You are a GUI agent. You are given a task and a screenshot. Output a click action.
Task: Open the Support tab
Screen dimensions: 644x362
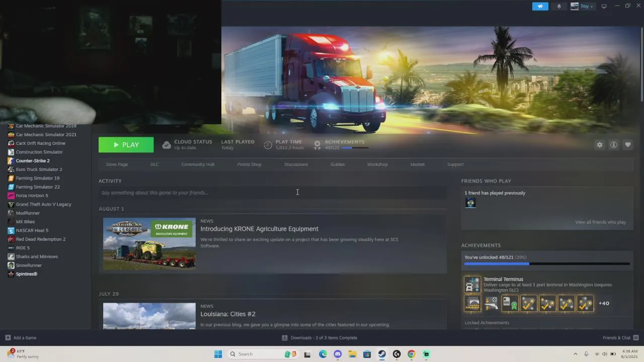point(455,164)
